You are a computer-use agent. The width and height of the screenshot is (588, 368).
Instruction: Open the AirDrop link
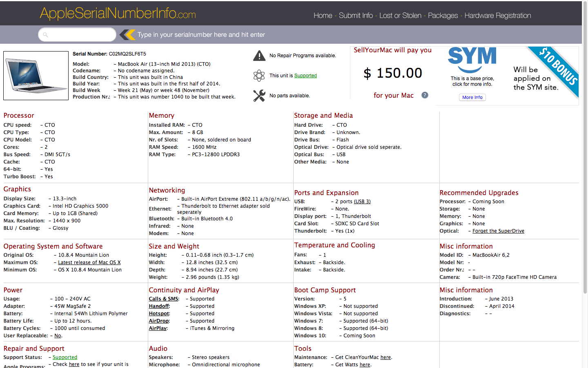[158, 321]
